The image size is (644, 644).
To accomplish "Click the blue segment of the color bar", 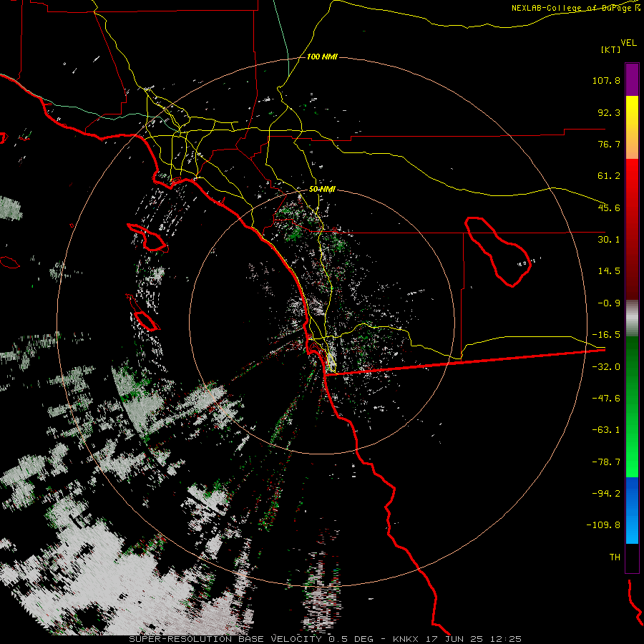I will 632,510.
